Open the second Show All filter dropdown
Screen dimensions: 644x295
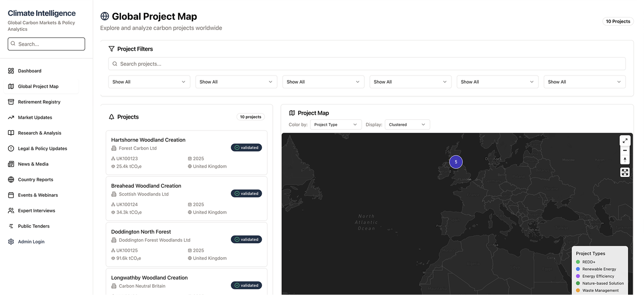pyautogui.click(x=236, y=82)
